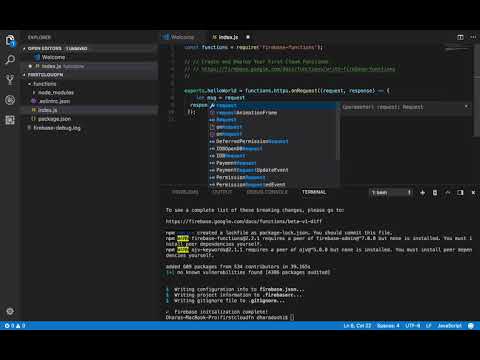Select the PermissionRequestedEvent suggestion

pyautogui.click(x=273, y=185)
